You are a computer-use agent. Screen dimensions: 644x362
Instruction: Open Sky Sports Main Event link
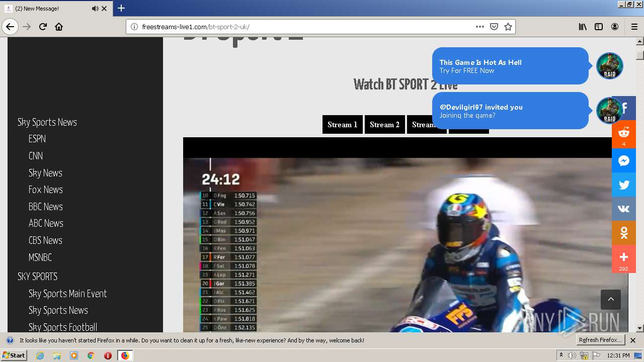(x=68, y=294)
